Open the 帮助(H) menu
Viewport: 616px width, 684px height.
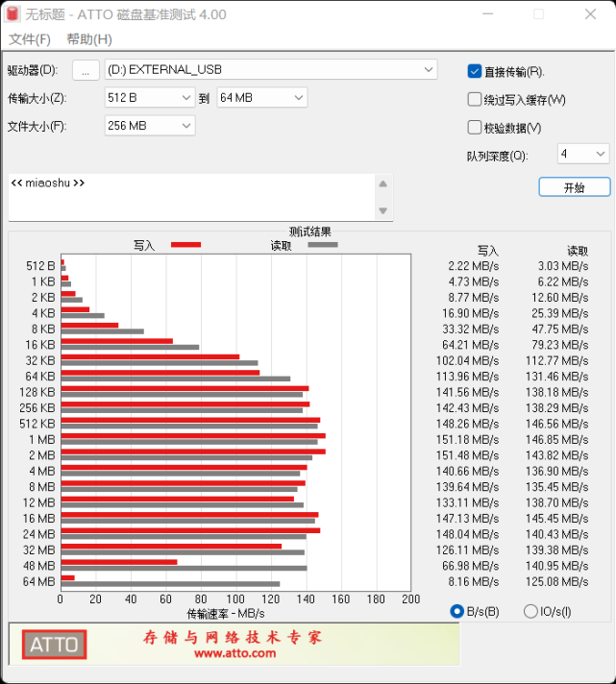tap(89, 39)
